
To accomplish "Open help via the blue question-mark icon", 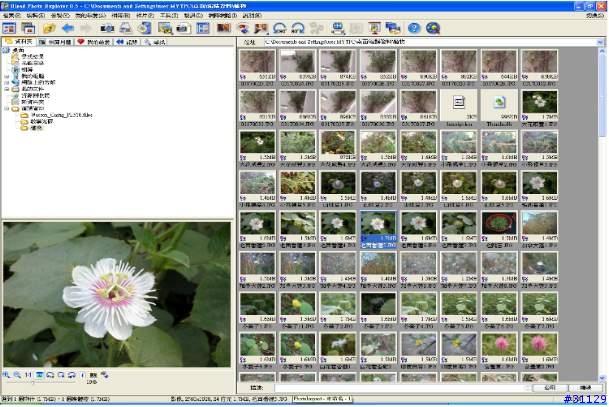I will 414,28.
